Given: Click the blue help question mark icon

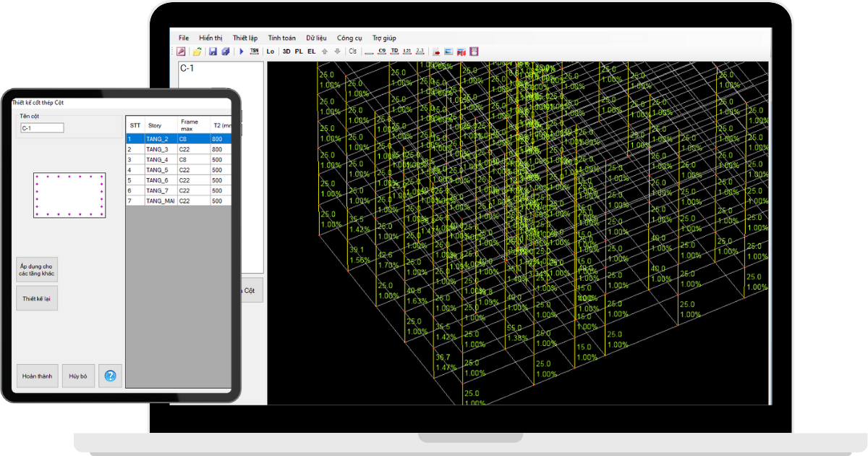Looking at the screenshot, I should click(x=110, y=376).
